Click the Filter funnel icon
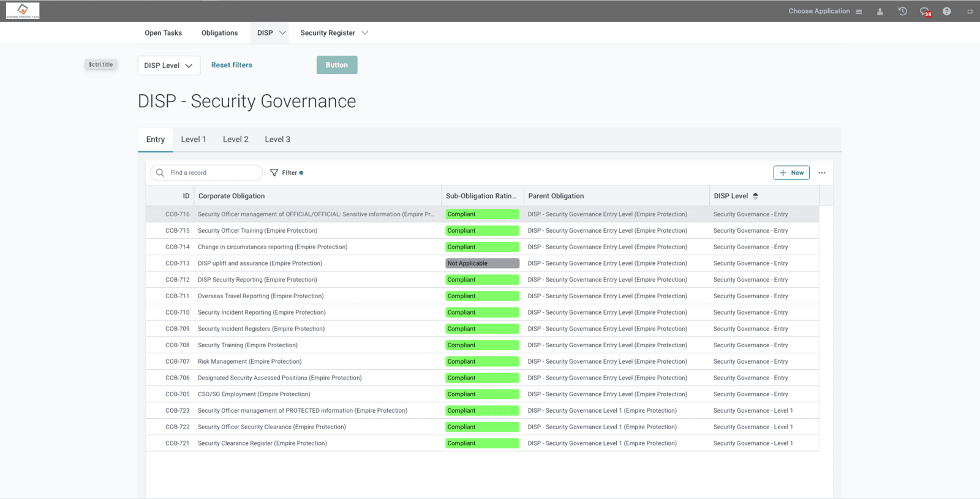 (274, 173)
